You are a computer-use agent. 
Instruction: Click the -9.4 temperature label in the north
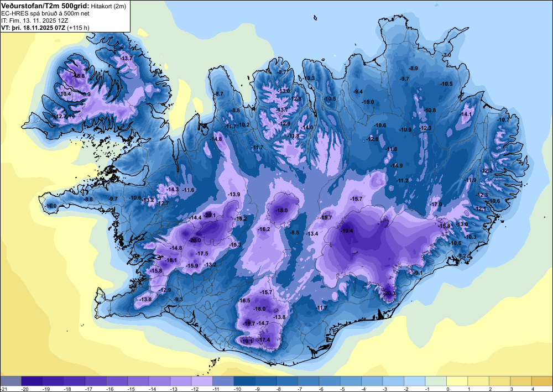point(358,91)
